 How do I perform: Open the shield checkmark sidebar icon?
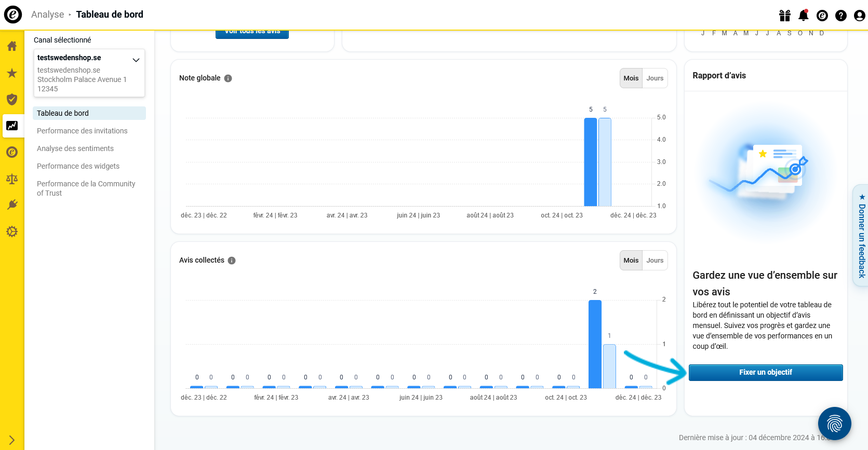point(12,99)
